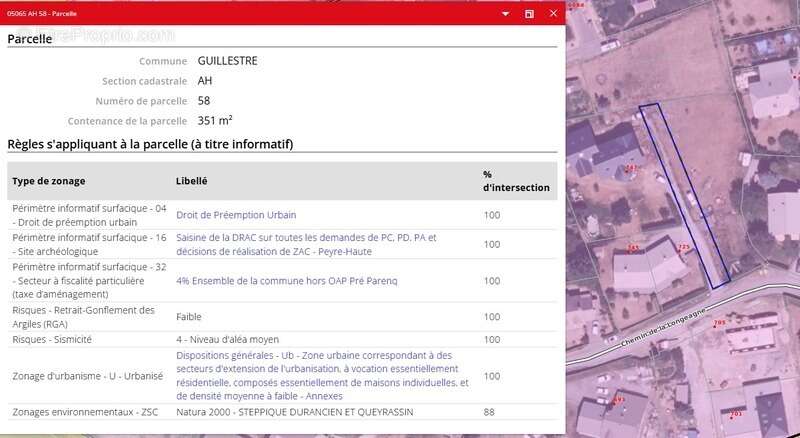800x438 pixels.
Task: Restore the parcel info window size
Action: (x=530, y=14)
